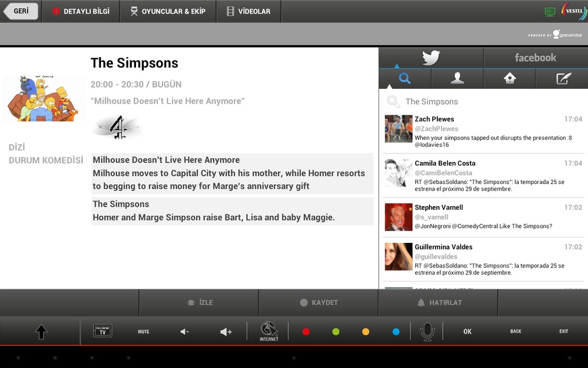Viewport: 588px width, 368px height.
Task: Go back with the GERİ button
Action: 21,11
